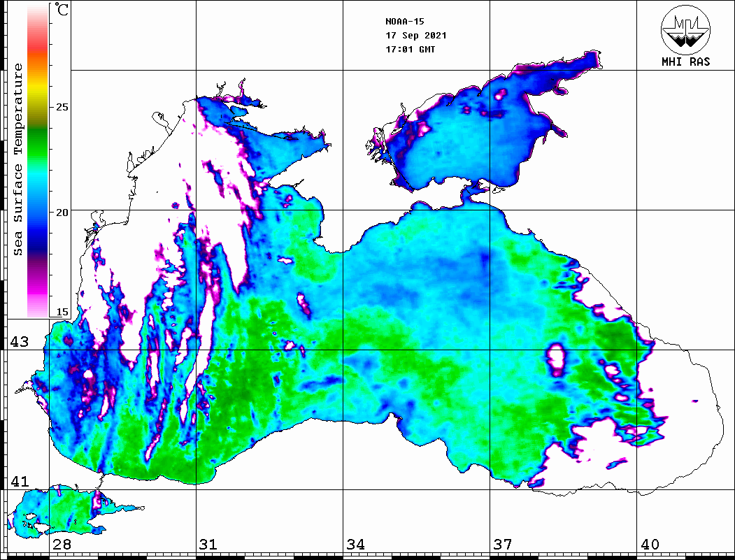Screen dimensions: 735x560
Task: Click the longitude label '31'
Action: pyautogui.click(x=208, y=544)
